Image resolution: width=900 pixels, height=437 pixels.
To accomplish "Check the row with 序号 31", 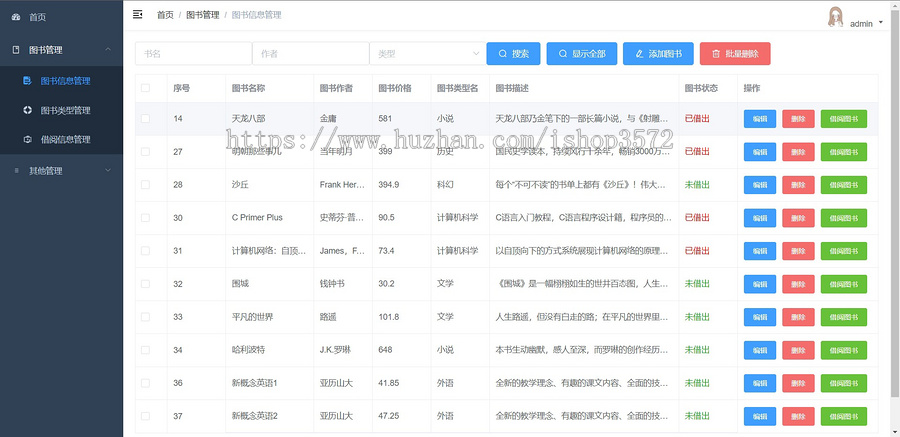I will pyautogui.click(x=145, y=251).
